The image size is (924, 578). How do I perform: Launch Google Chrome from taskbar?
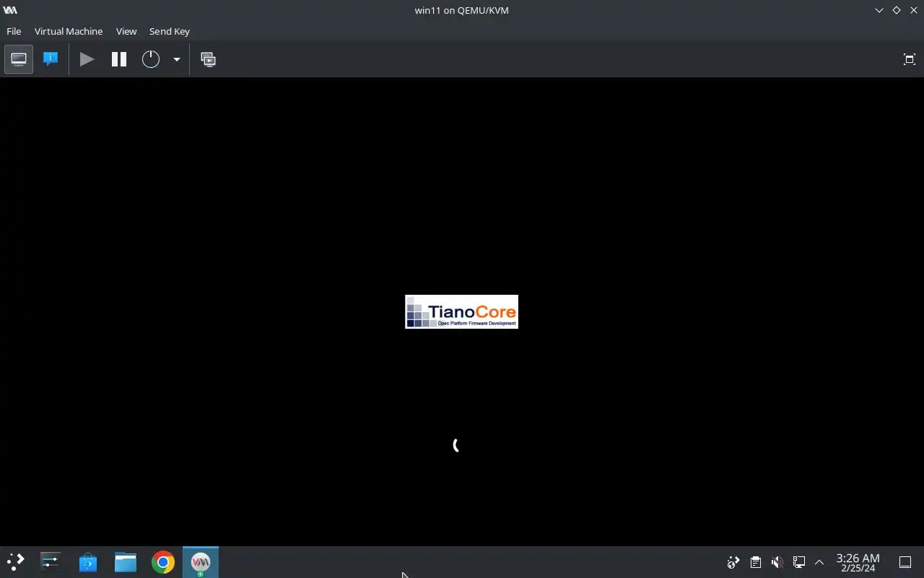163,562
